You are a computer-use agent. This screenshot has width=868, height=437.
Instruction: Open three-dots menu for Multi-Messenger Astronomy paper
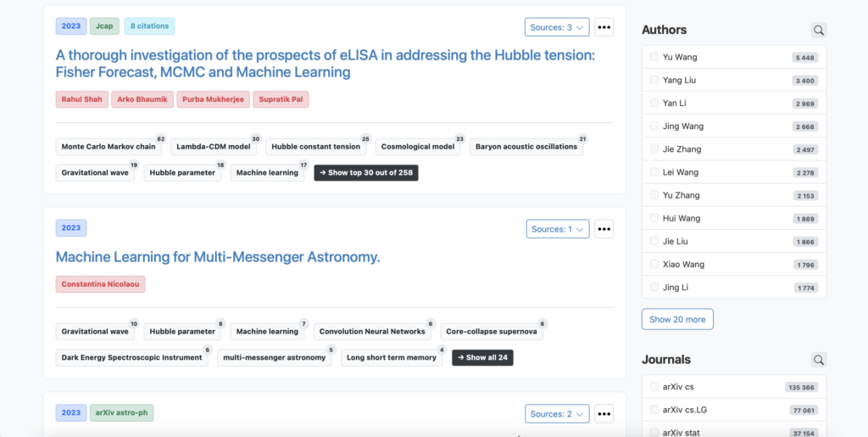point(604,229)
